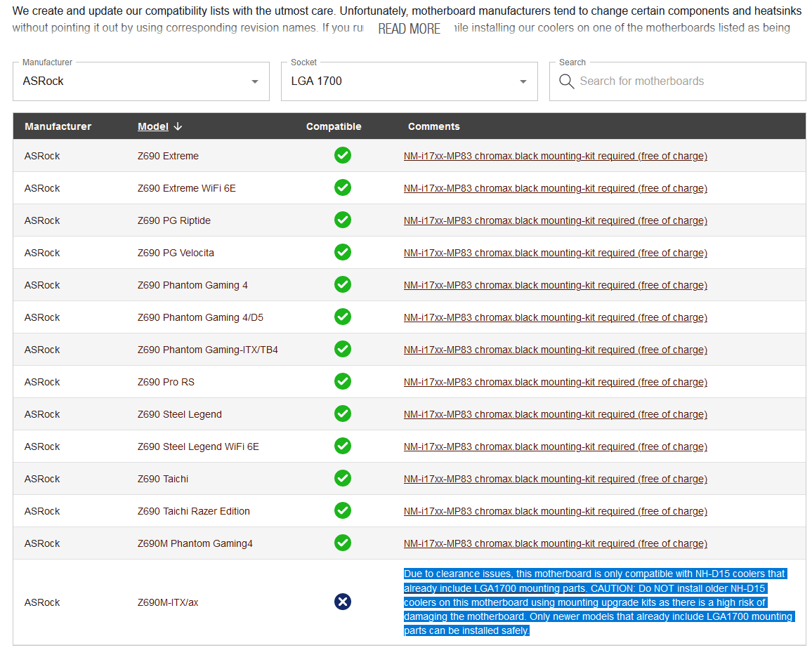Image resolution: width=812 pixels, height=655 pixels.
Task: Open mounting-kit link for Z690 Pro RS
Action: tap(555, 382)
